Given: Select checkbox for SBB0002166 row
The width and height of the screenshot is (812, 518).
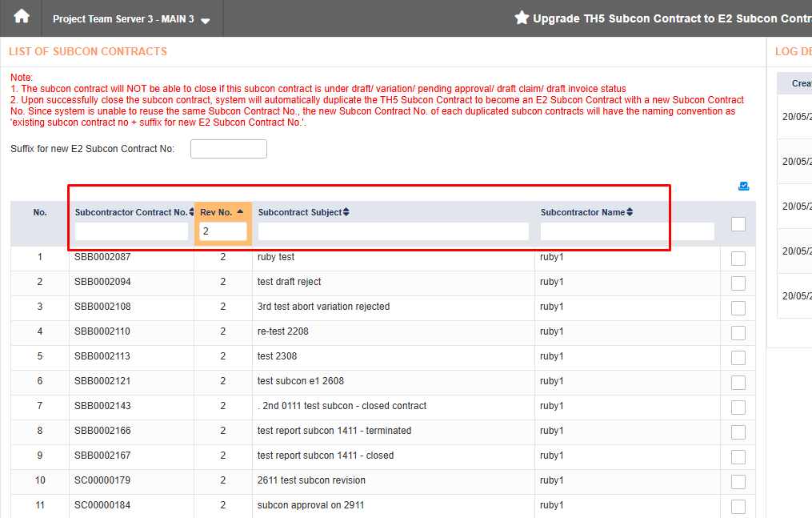Looking at the screenshot, I should (x=738, y=432).
